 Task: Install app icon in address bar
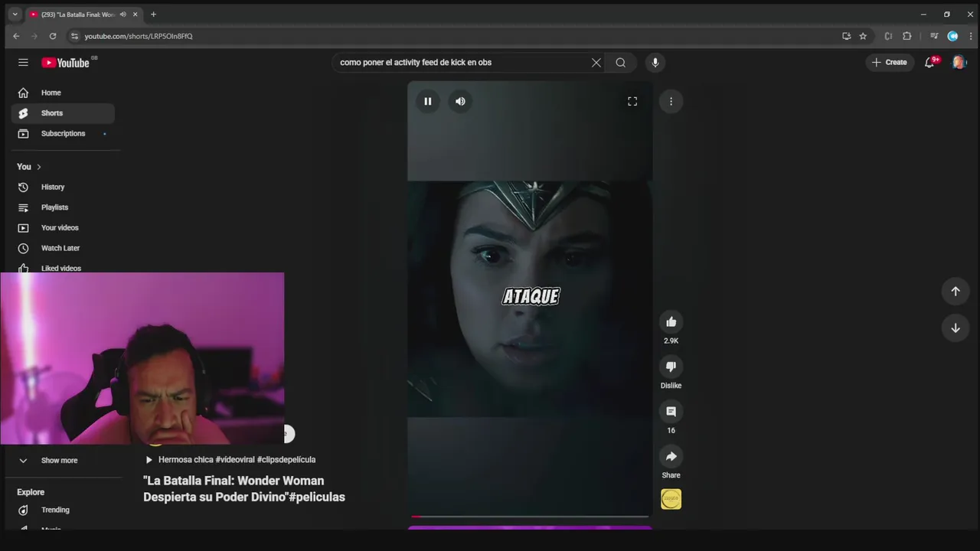[846, 36]
